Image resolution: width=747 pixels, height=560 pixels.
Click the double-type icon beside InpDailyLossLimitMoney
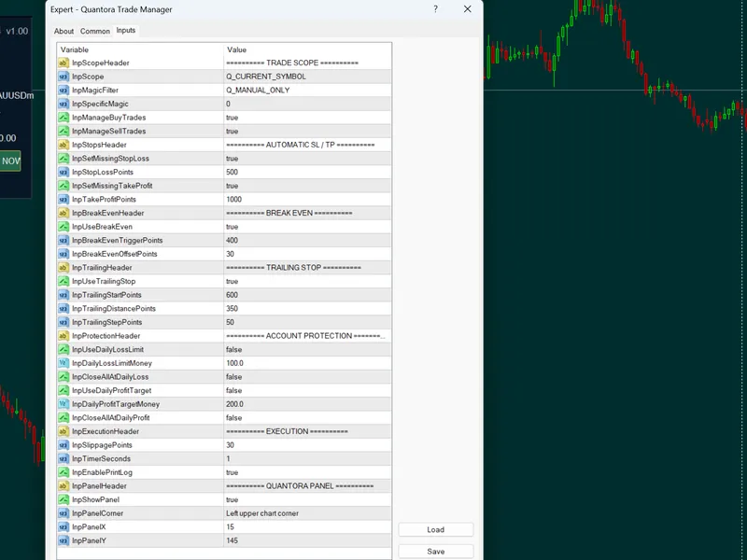coord(63,363)
